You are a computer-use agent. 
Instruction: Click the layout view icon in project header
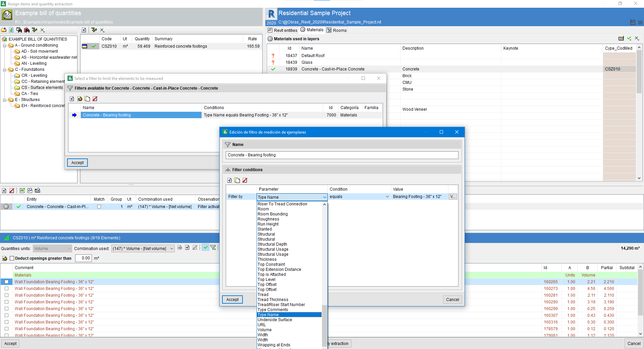(633, 22)
